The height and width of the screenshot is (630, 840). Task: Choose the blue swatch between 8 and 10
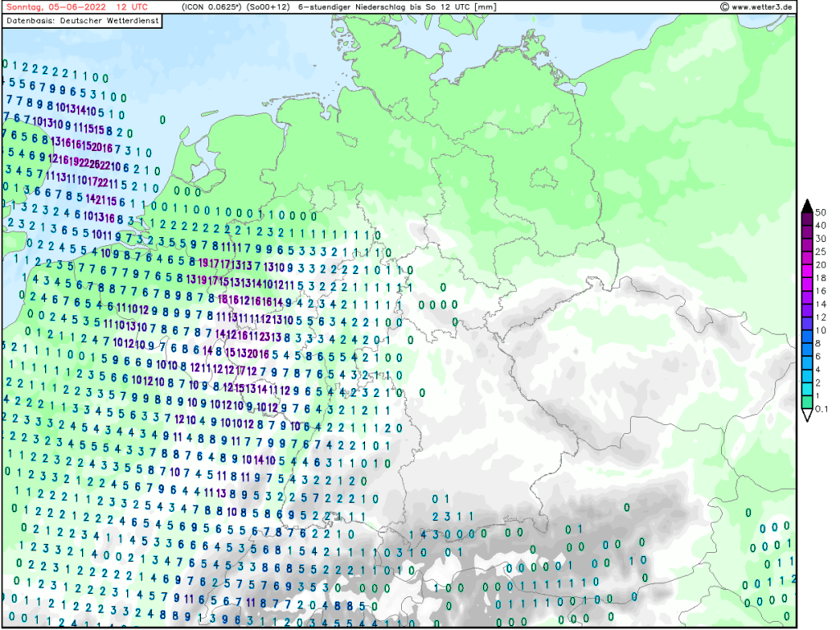[x=807, y=336]
